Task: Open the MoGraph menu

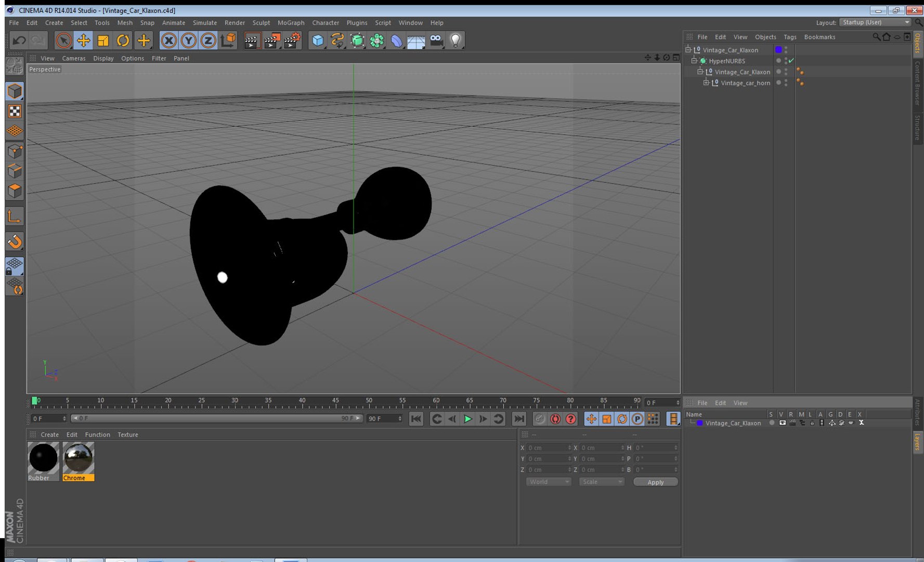Action: point(291,23)
